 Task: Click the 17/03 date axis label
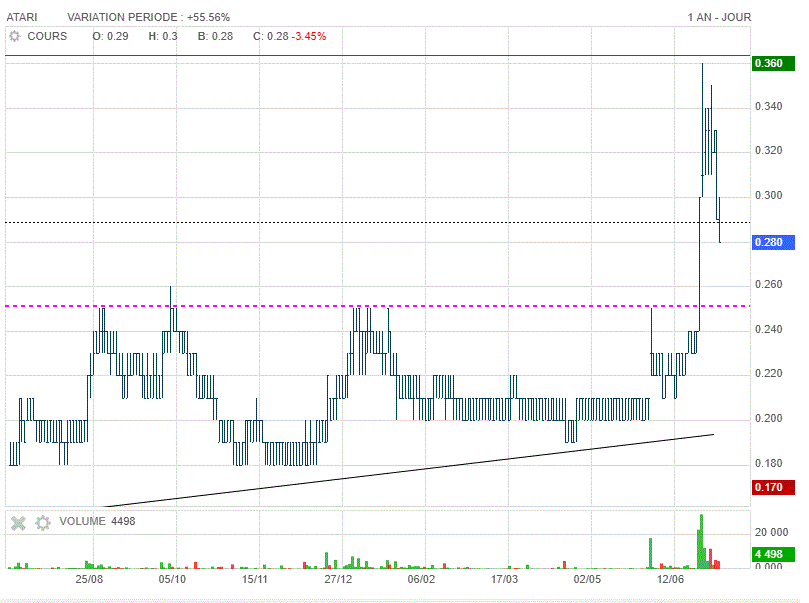(504, 579)
